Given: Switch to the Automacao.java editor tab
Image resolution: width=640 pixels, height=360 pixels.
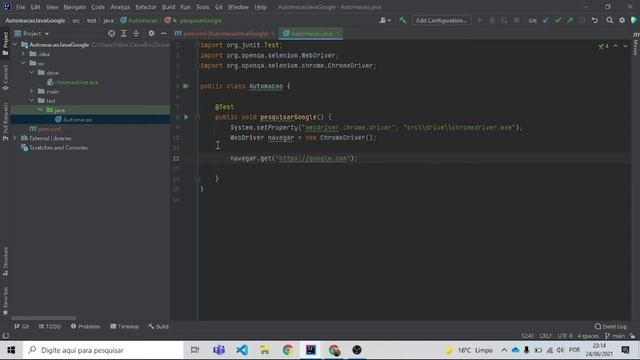Looking at the screenshot, I should pyautogui.click(x=311, y=33).
